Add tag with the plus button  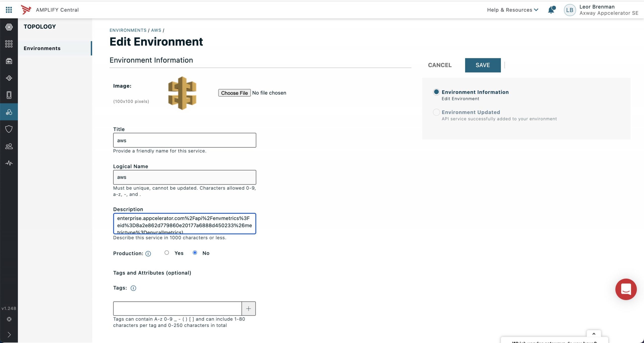[249, 309]
